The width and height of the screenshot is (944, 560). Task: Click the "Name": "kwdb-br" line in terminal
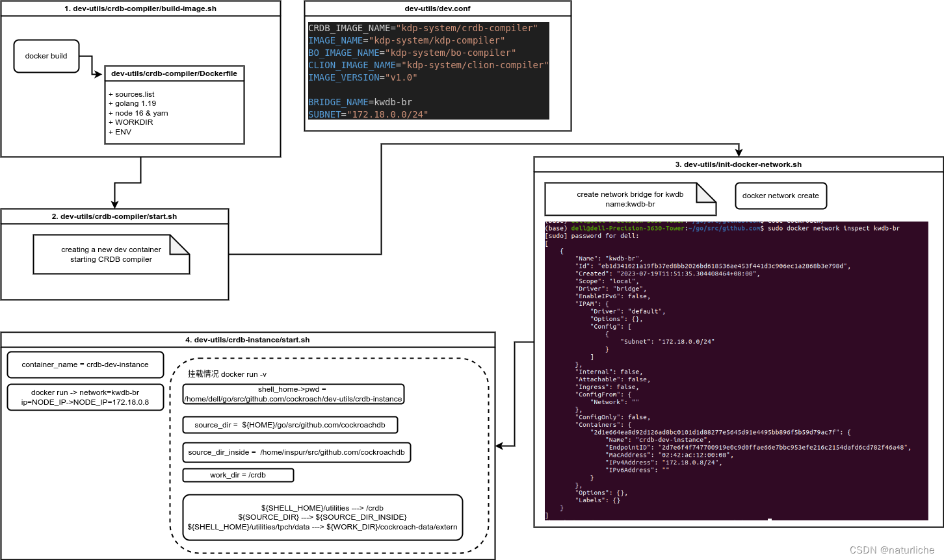(x=608, y=259)
